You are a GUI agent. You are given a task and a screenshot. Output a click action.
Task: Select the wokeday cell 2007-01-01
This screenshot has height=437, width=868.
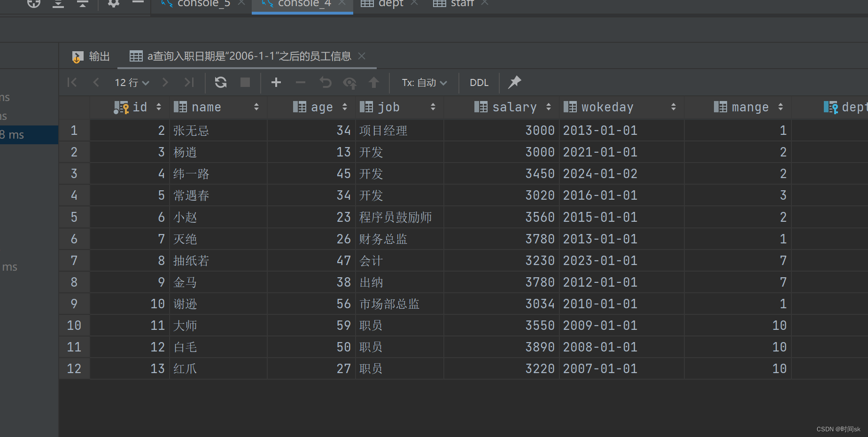[622, 369]
